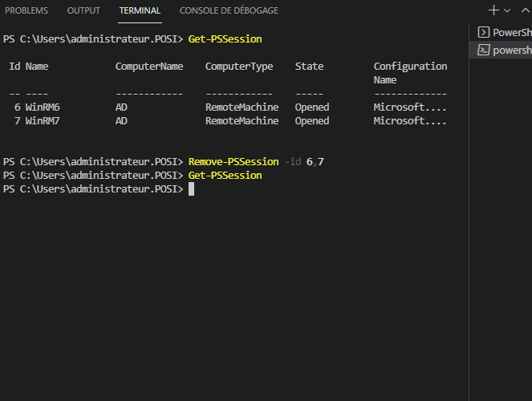This screenshot has height=401, width=532.
Task: Click the new terminal plus icon
Action: tap(493, 10)
